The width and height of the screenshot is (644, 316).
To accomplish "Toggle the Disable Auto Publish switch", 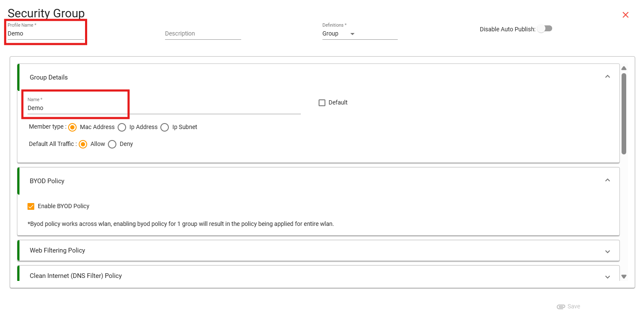I will (545, 29).
